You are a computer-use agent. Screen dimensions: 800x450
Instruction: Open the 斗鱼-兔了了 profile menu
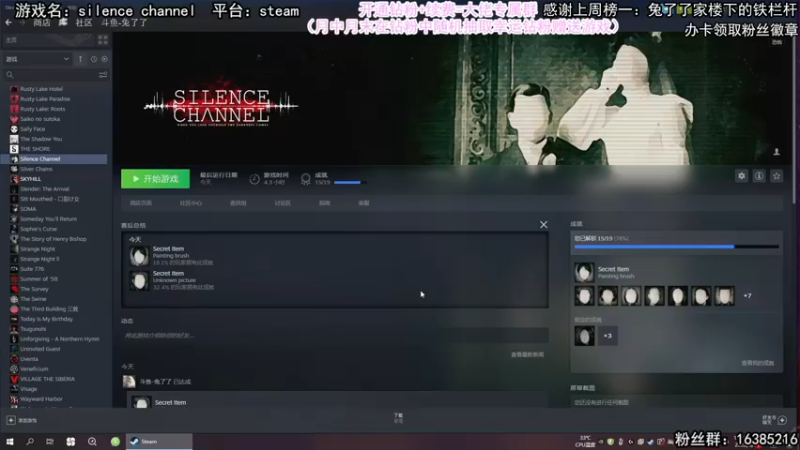click(x=124, y=23)
